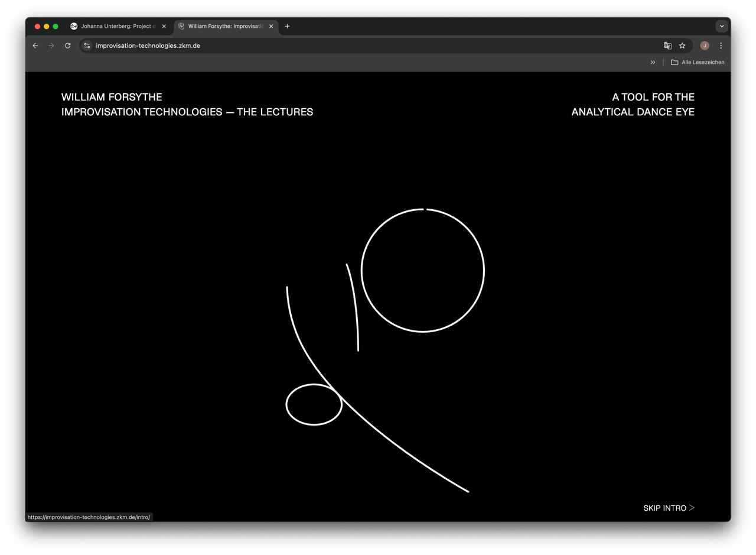The width and height of the screenshot is (756, 555).
Task: Open the window dropdown chevron at top right
Action: 722,26
